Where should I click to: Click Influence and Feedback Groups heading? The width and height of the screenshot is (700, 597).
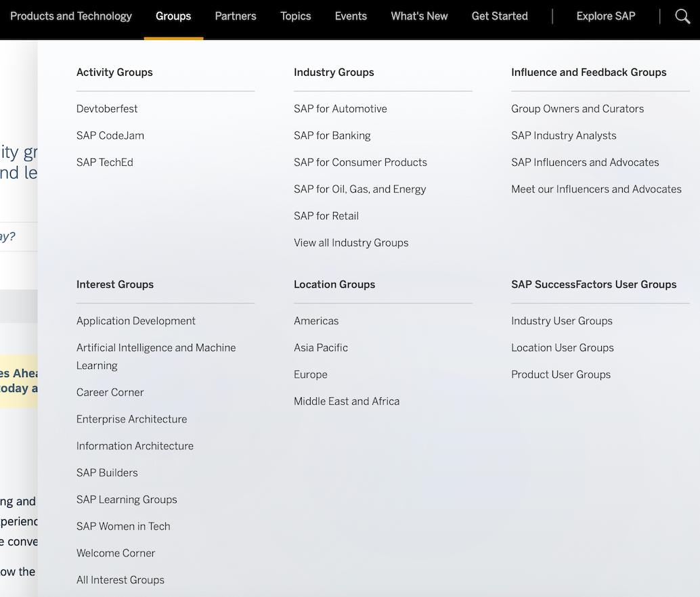click(x=589, y=72)
